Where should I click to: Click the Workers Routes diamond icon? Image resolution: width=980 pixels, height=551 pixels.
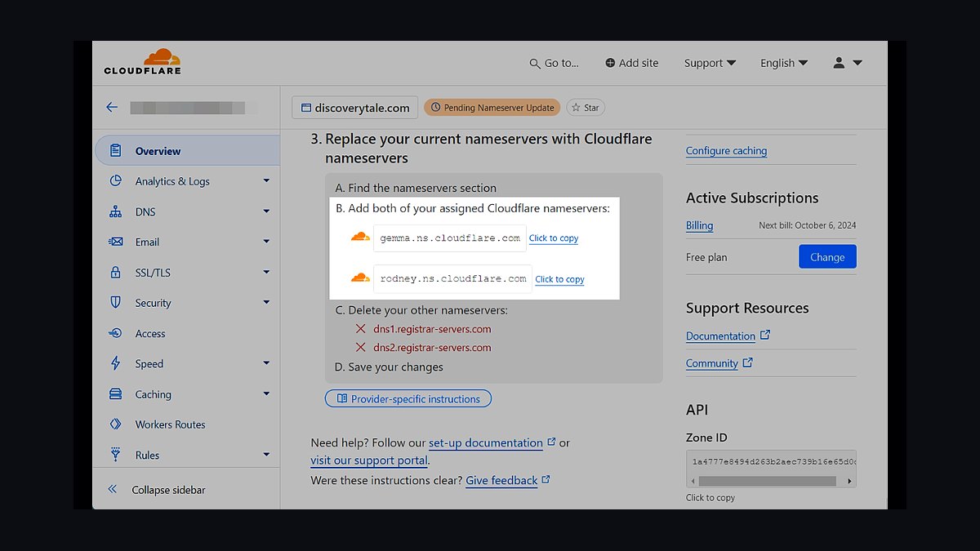pos(116,424)
